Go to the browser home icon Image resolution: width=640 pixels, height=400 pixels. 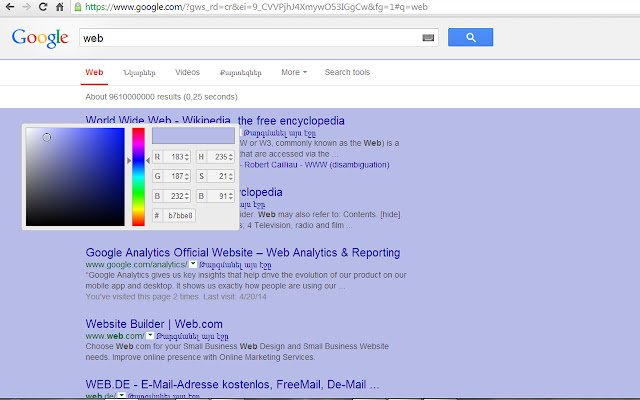60,7
